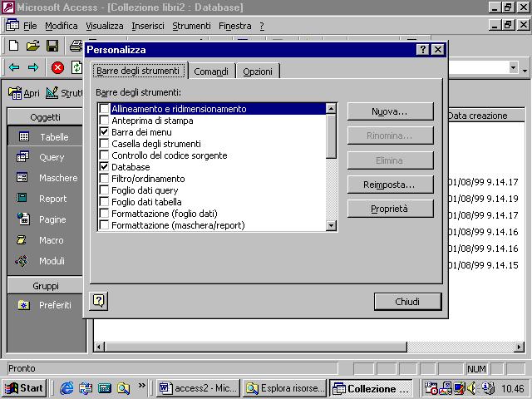Click the question mark help button in Personalizza title bar

pos(423,50)
